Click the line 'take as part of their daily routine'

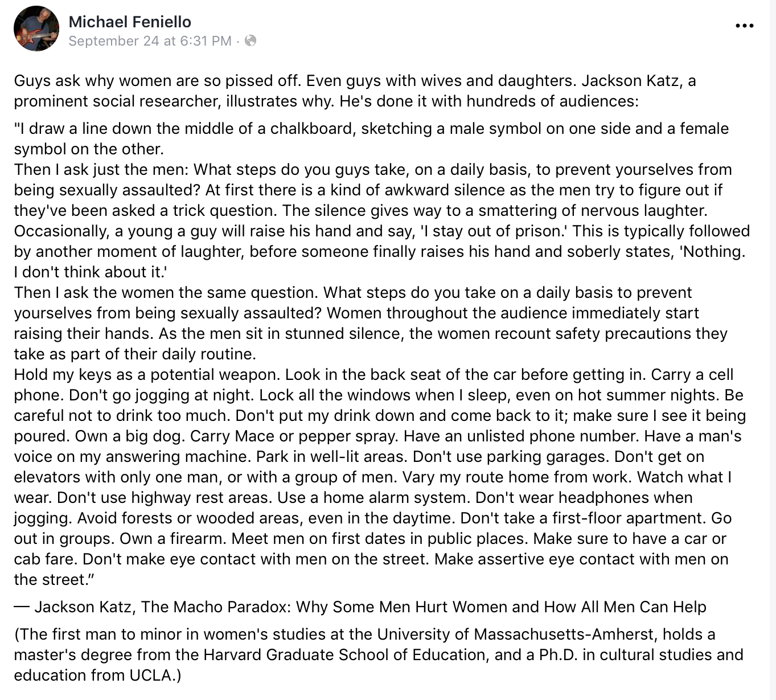[135, 354]
